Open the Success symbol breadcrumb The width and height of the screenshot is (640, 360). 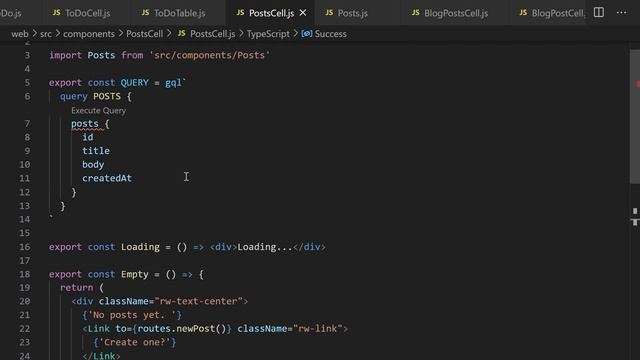click(330, 34)
